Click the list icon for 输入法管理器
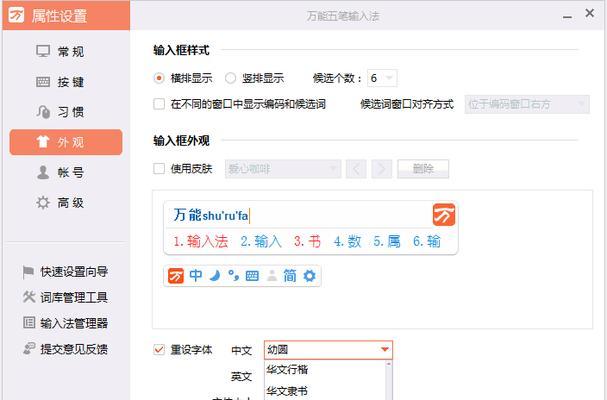607x400 pixels. [29, 323]
